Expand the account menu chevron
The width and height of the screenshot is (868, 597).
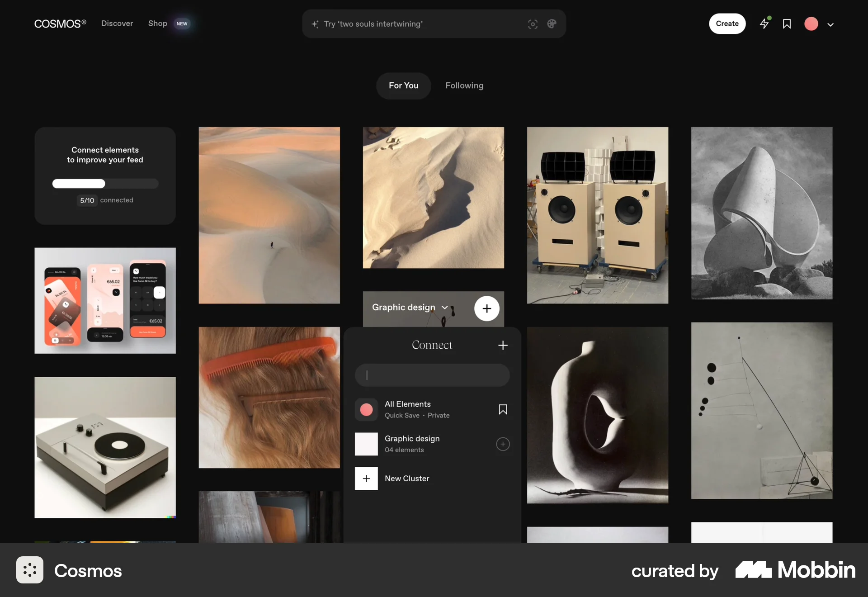click(x=830, y=25)
